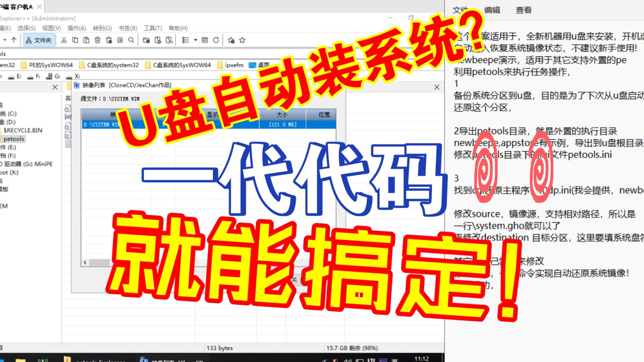Switch to drive E: on drives bar
The image size is (644, 362).
(x=15, y=76)
